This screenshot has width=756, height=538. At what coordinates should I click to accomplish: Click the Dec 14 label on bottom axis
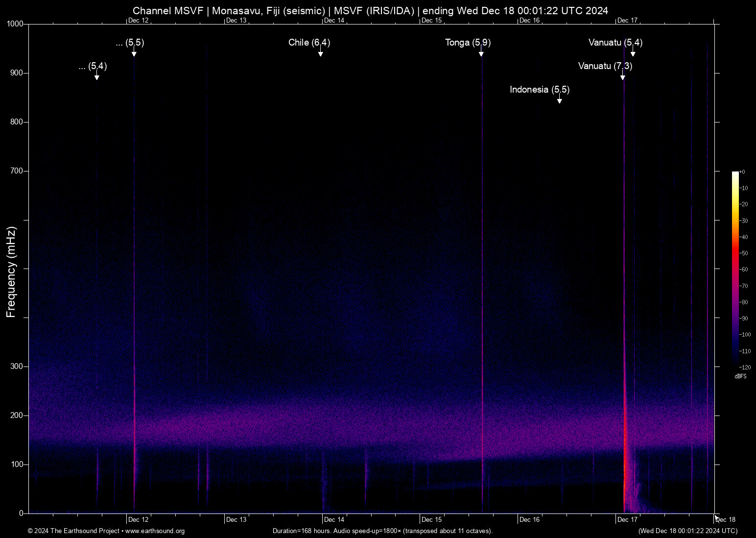334,519
